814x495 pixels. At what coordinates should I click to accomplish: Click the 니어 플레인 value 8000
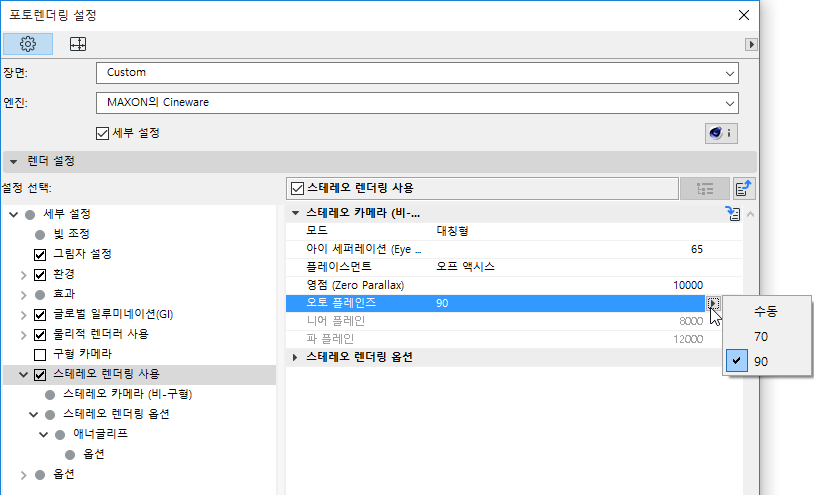[691, 321]
